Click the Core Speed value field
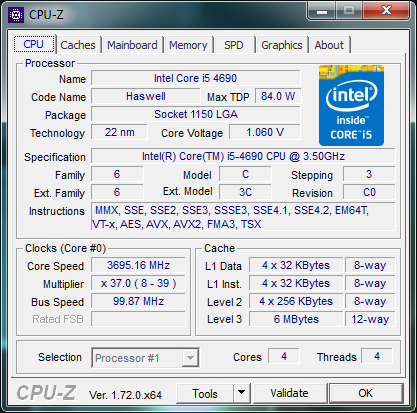 pos(138,265)
